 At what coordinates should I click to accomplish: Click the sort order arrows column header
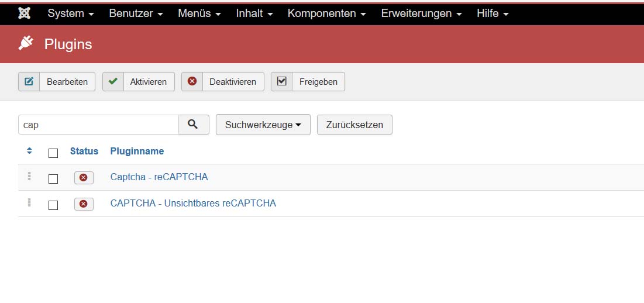pyautogui.click(x=29, y=151)
